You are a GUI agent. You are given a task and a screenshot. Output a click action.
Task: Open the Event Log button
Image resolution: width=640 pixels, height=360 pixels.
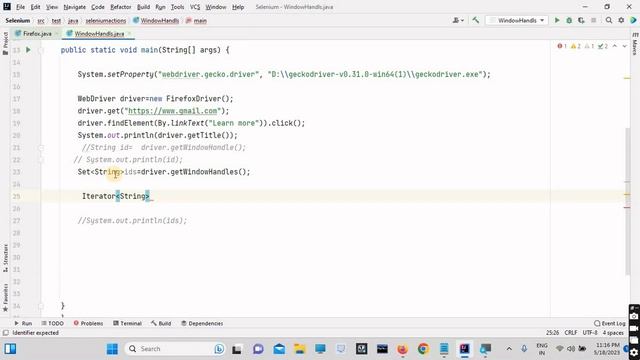610,323
